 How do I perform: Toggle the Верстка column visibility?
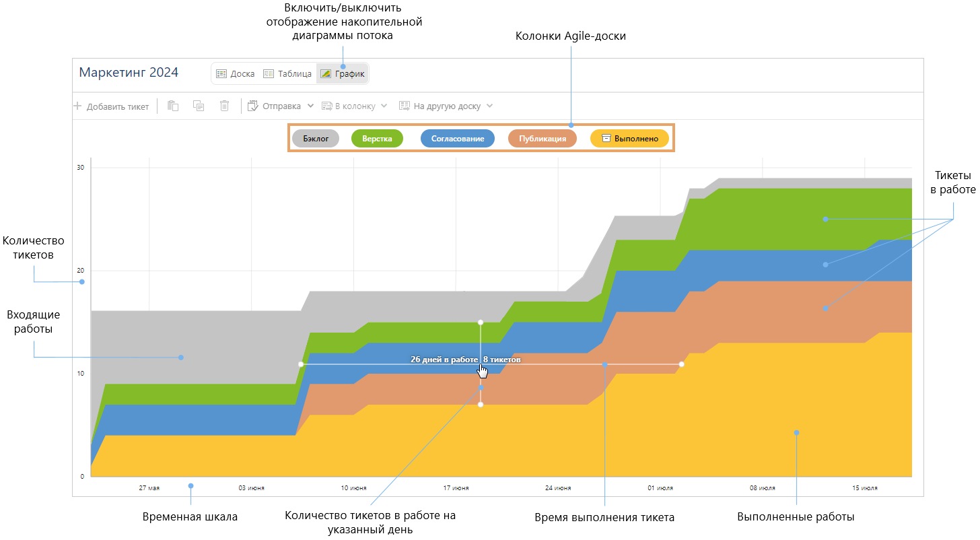(x=377, y=139)
